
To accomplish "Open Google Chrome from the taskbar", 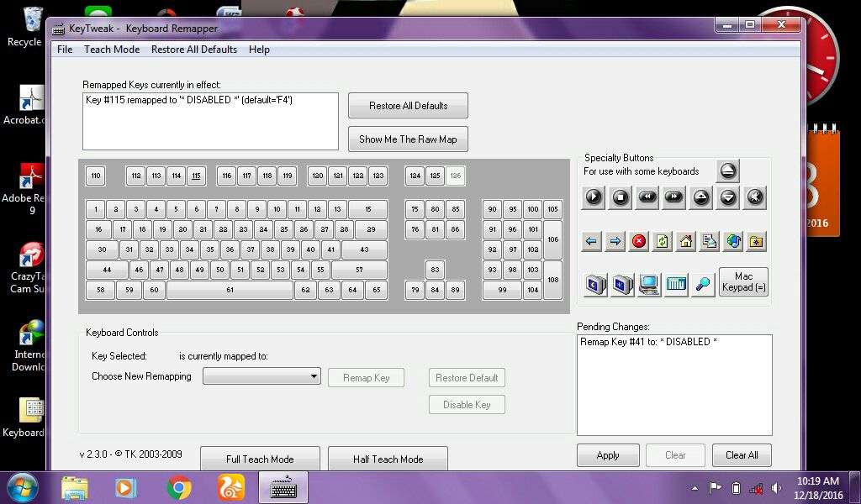I will (178, 487).
